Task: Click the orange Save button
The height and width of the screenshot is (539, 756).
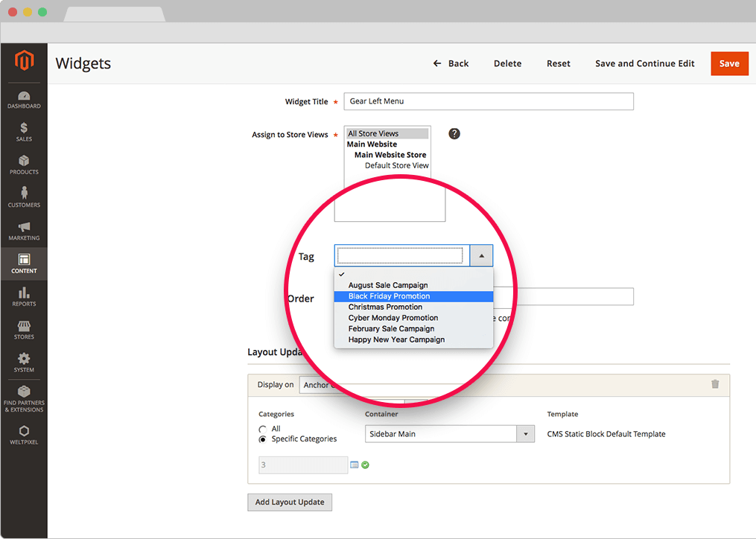Action: [x=729, y=63]
